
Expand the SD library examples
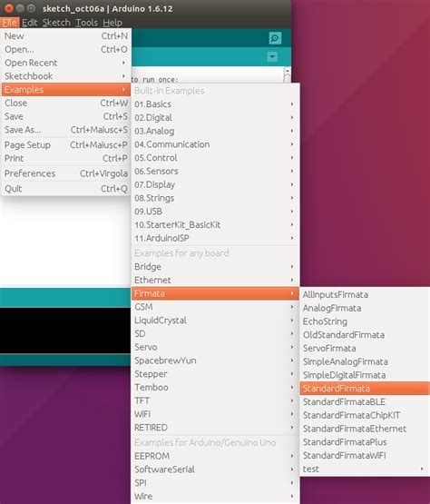coord(215,333)
